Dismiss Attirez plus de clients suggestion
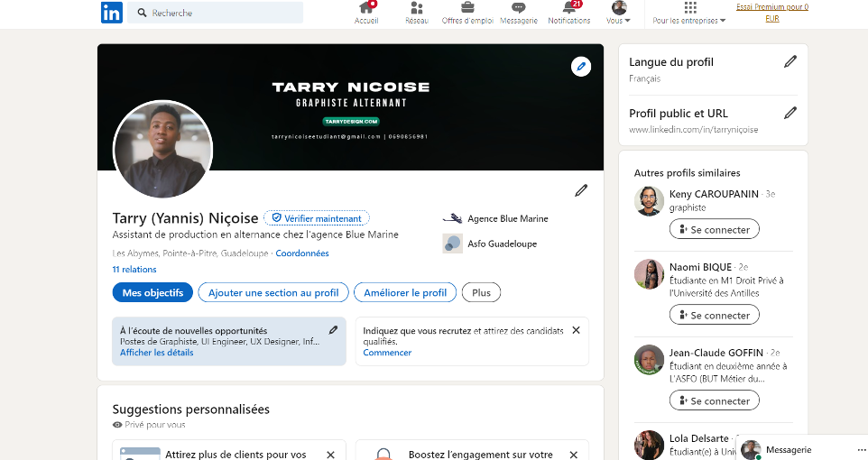This screenshot has width=868, height=460. click(330, 455)
